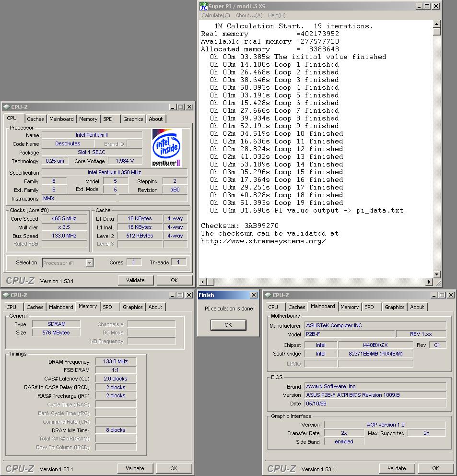The height and width of the screenshot is (476, 457).
Task: Minimize the CPU-Z Mainboard window
Action: pos(434,295)
